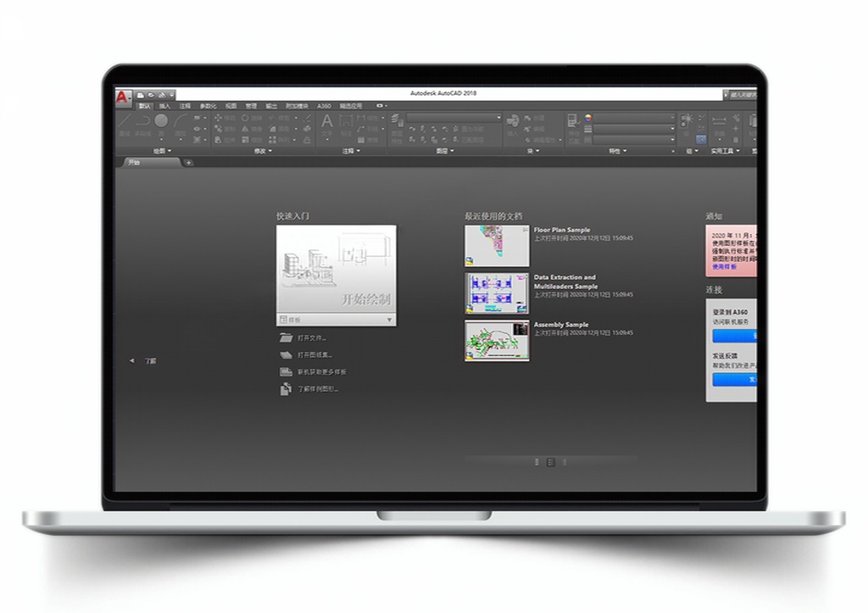Expand the 注释 panel dropdown
The width and height of the screenshot is (868, 613).
pos(352,151)
